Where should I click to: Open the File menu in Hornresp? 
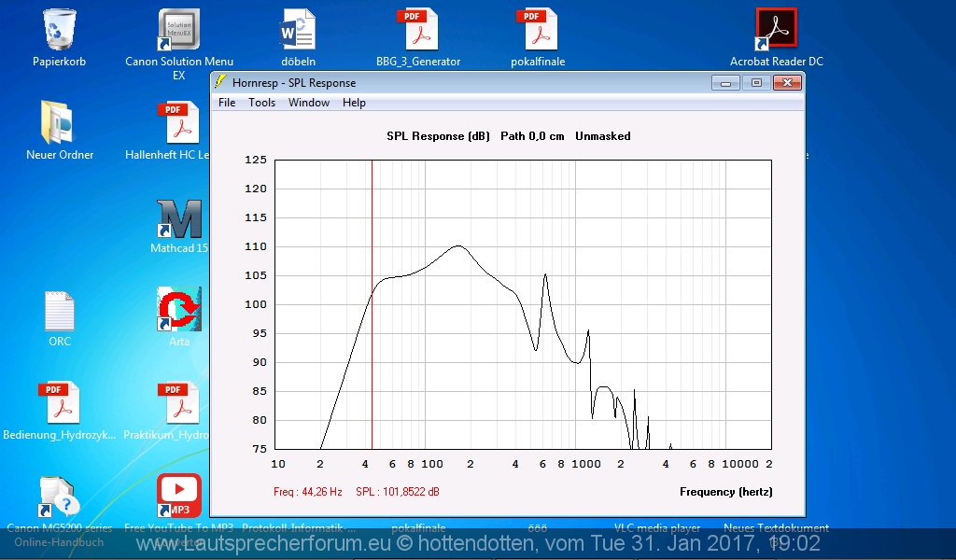[227, 103]
